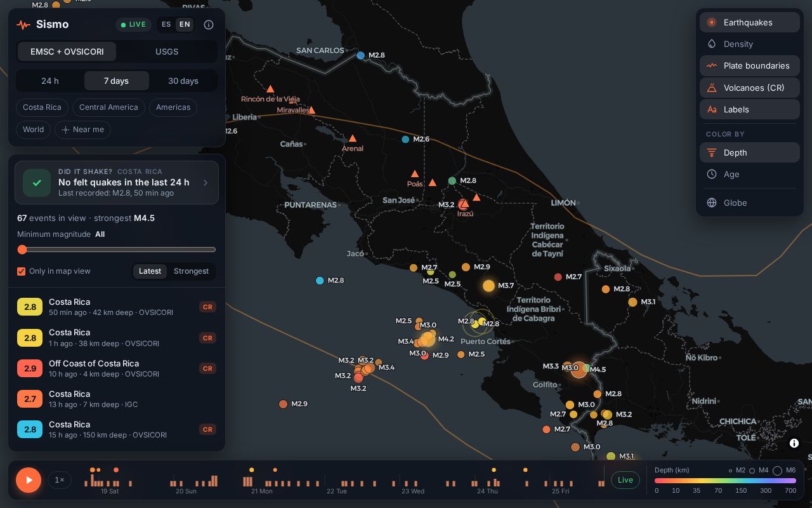Open the 1× playback speed selector
812x508 pixels.
(x=60, y=480)
